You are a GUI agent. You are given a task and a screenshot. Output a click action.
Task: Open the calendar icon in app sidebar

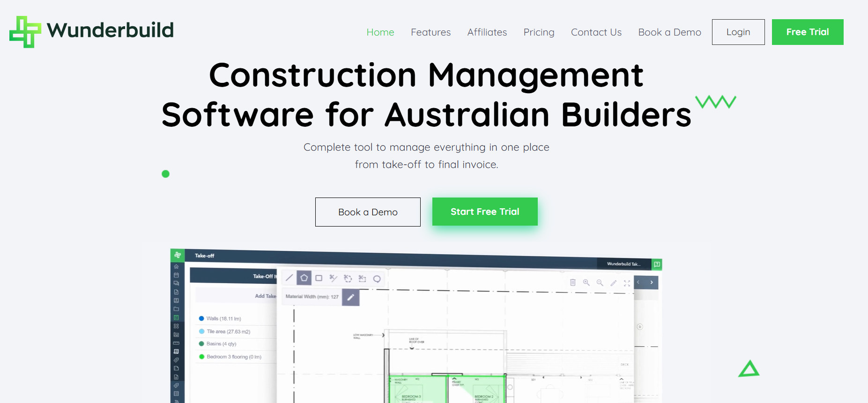coord(177,275)
